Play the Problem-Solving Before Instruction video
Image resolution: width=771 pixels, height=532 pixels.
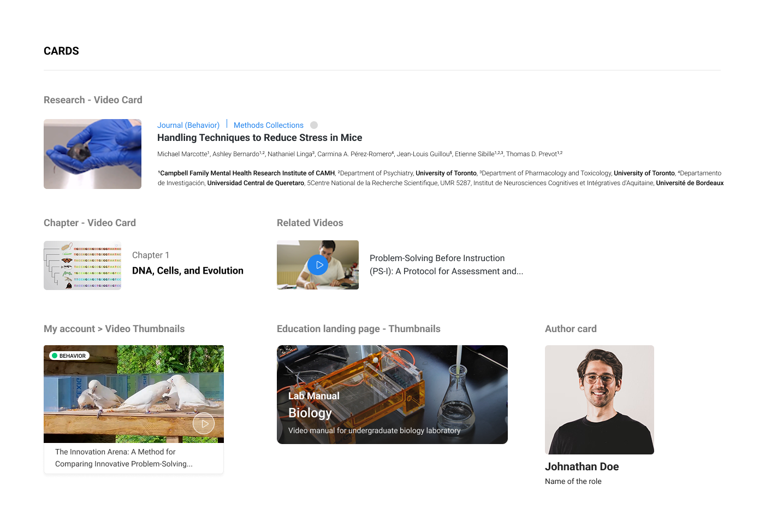[318, 265]
